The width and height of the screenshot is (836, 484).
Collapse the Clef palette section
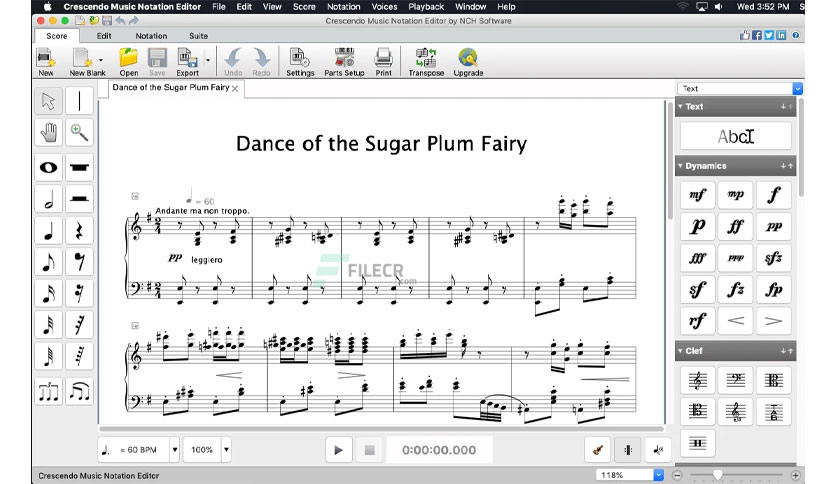(x=680, y=351)
